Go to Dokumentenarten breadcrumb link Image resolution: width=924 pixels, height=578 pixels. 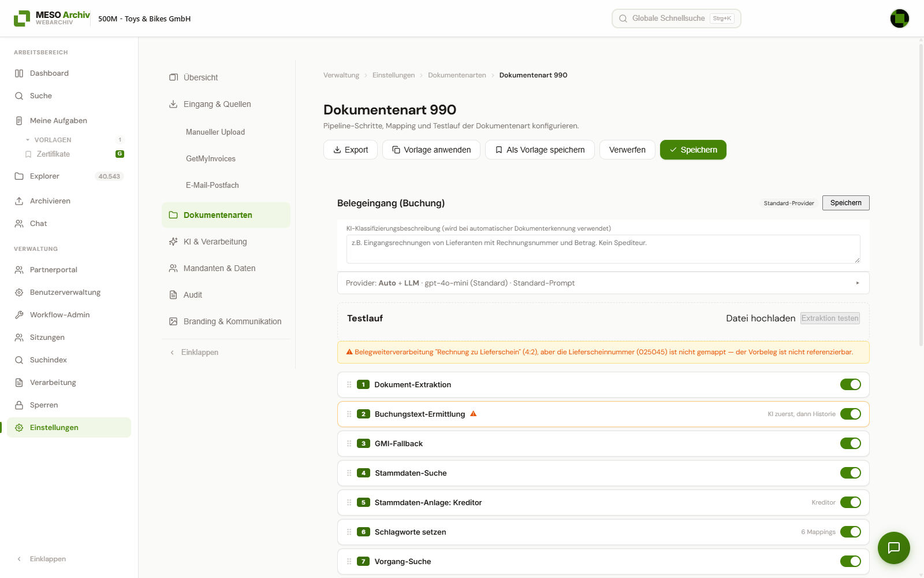pyautogui.click(x=457, y=75)
